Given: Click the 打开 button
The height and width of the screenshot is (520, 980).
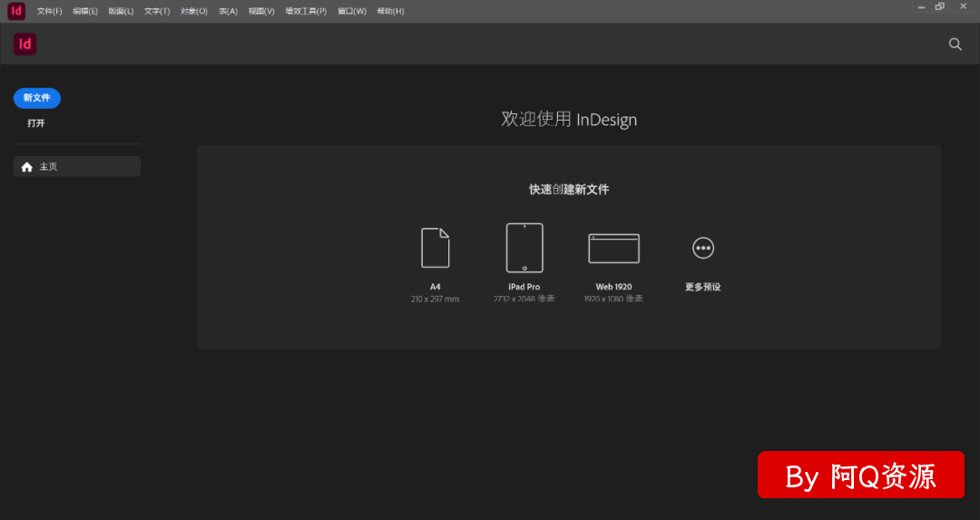Looking at the screenshot, I should pos(36,123).
